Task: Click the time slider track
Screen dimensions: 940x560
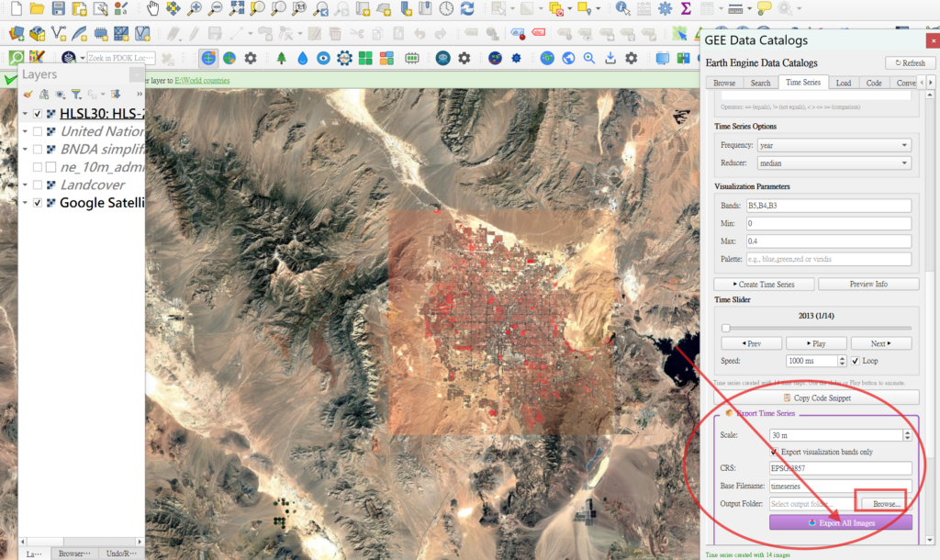Action: [817, 328]
